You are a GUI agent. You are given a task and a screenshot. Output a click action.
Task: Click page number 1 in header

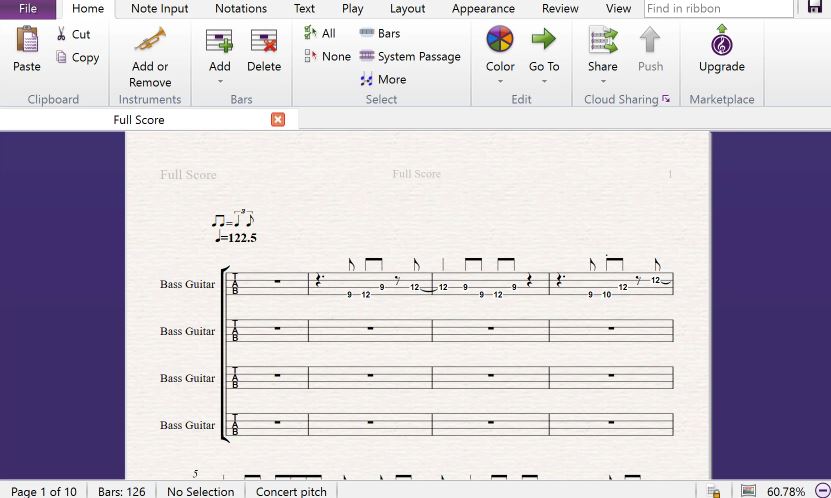tap(670, 174)
